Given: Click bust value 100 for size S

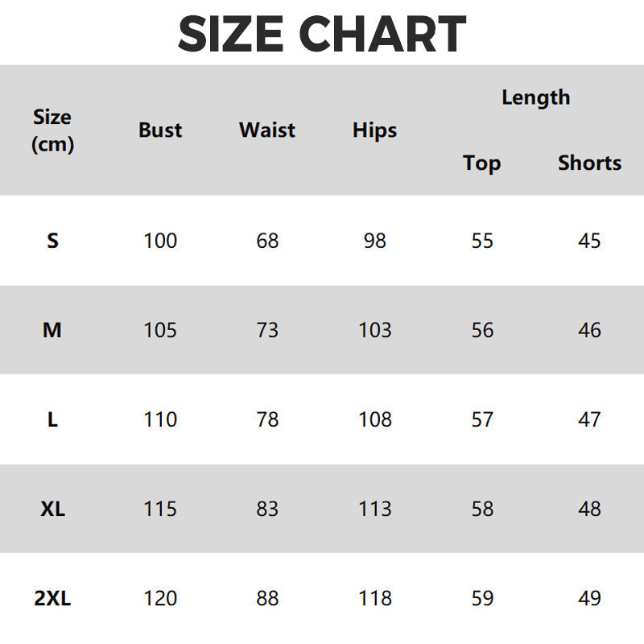Looking at the screenshot, I should [160, 241].
